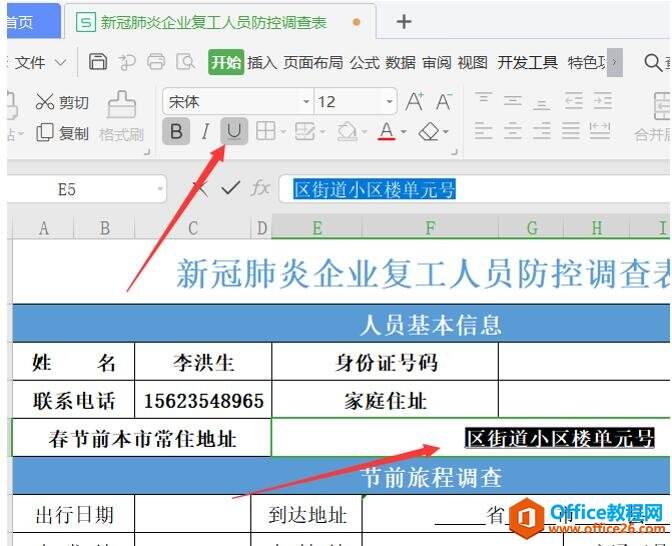Toggle Italic formatting
The height and width of the screenshot is (546, 672).
pos(205,131)
